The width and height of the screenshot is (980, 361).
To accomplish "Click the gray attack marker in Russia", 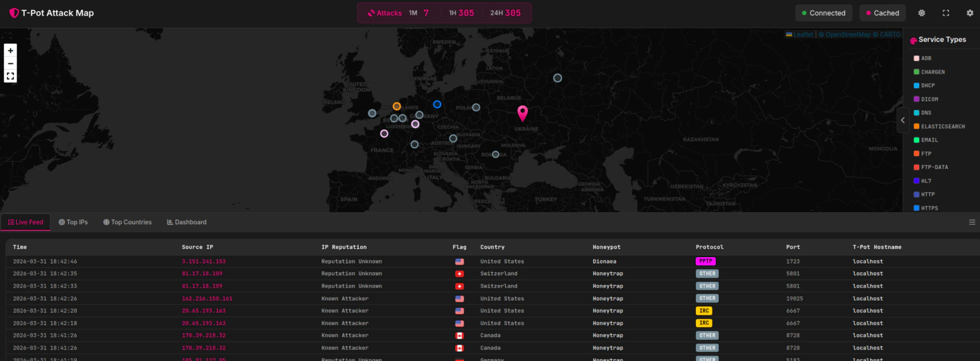I will tap(557, 78).
